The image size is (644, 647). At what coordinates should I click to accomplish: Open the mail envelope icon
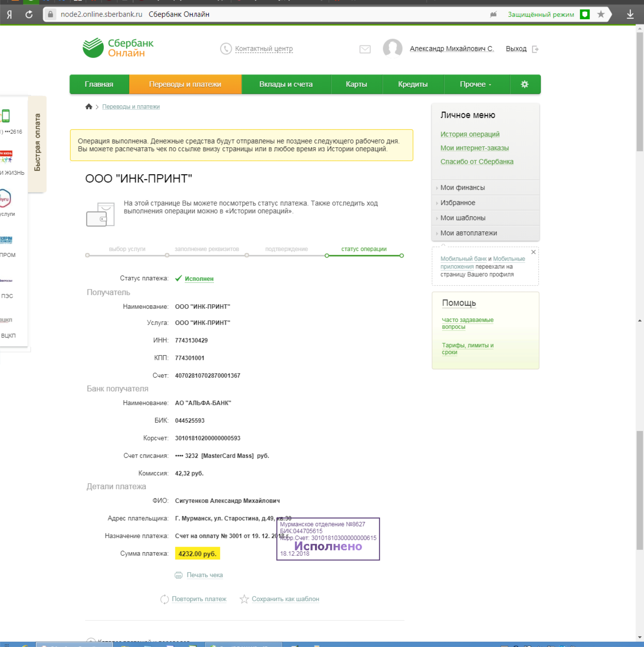click(x=365, y=49)
